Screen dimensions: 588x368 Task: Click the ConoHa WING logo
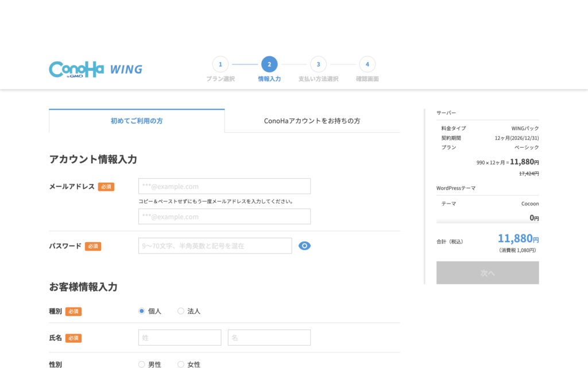(95, 70)
